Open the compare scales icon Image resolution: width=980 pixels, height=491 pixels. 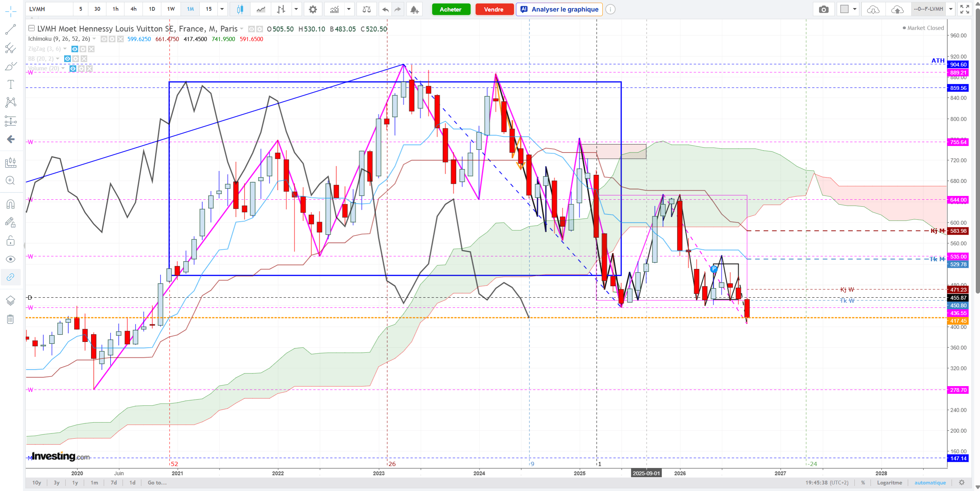pos(366,9)
